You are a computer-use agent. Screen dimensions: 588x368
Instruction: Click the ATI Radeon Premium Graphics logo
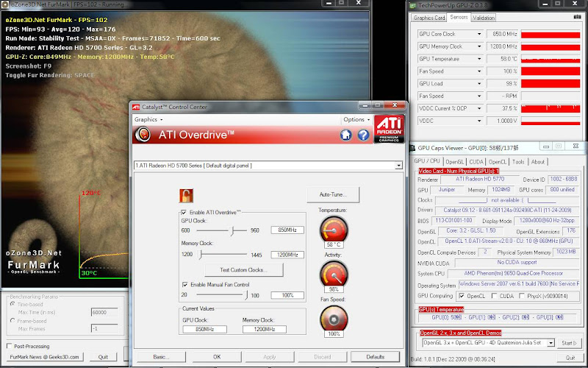387,128
